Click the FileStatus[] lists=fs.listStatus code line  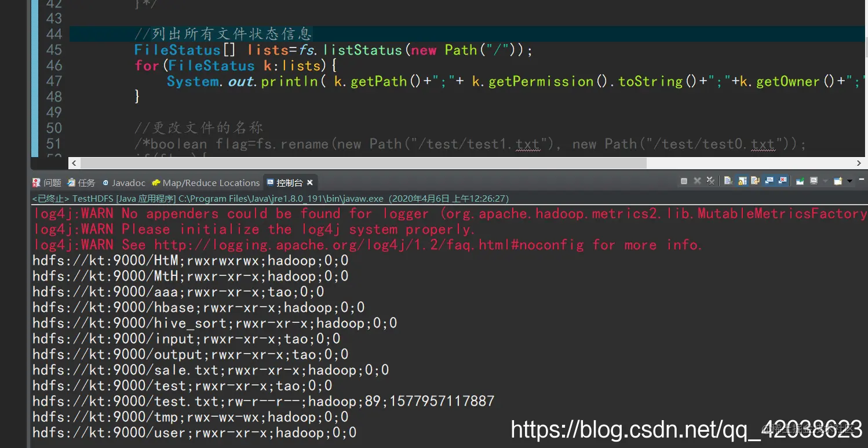pos(333,50)
